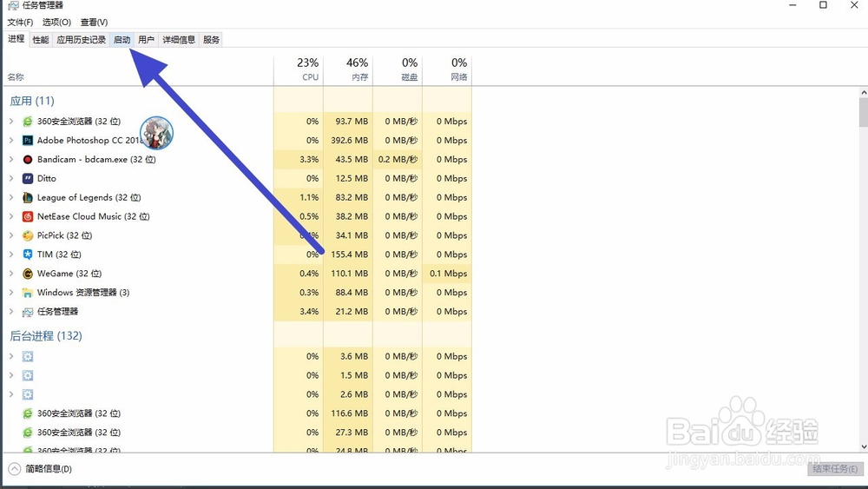Click the vertical scrollbar down arrow
Viewport: 868px width, 489px height.
click(864, 446)
